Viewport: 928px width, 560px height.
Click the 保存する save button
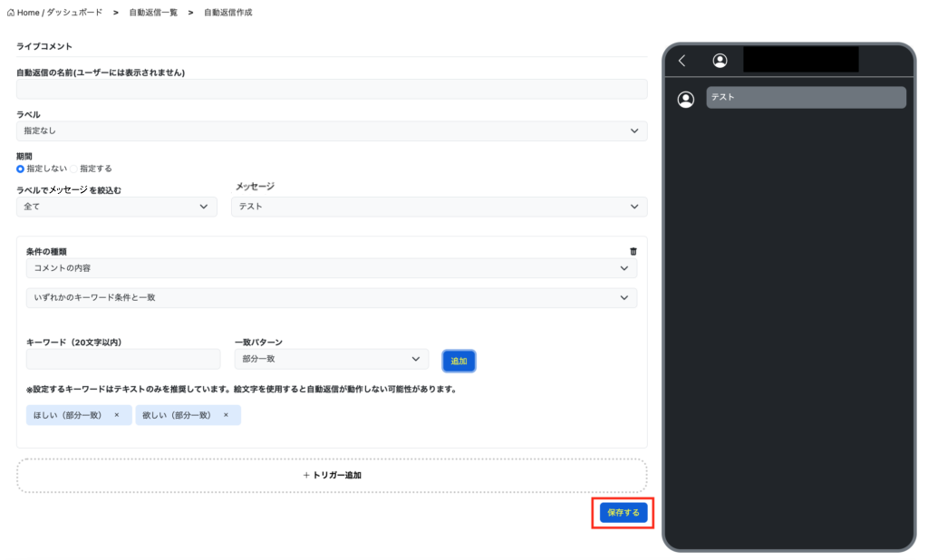tap(623, 513)
